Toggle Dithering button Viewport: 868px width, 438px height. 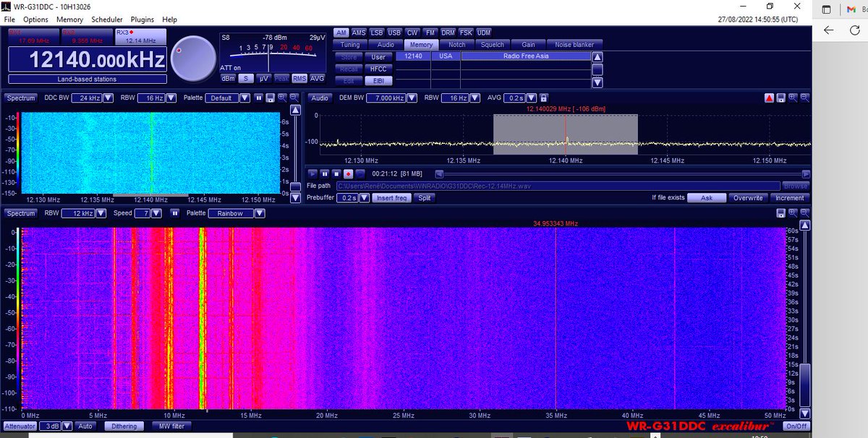[124, 426]
